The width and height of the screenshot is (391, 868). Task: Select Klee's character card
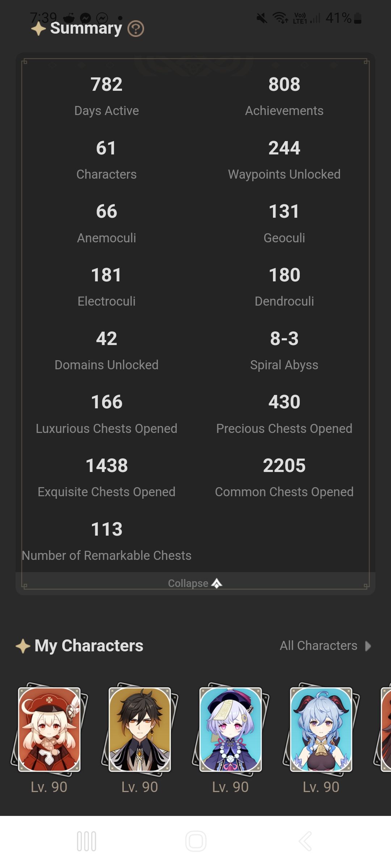(49, 729)
